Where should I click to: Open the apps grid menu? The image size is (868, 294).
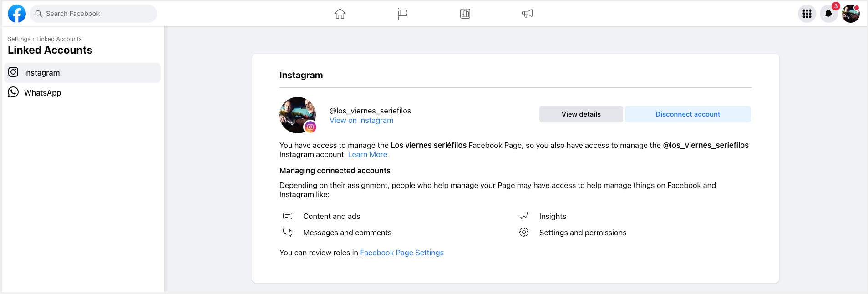point(807,14)
